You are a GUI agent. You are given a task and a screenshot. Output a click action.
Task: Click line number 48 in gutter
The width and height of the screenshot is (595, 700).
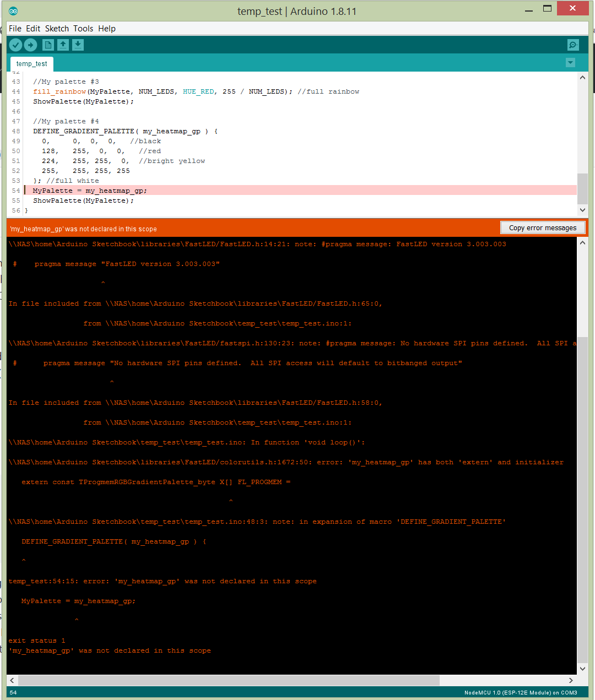click(16, 131)
